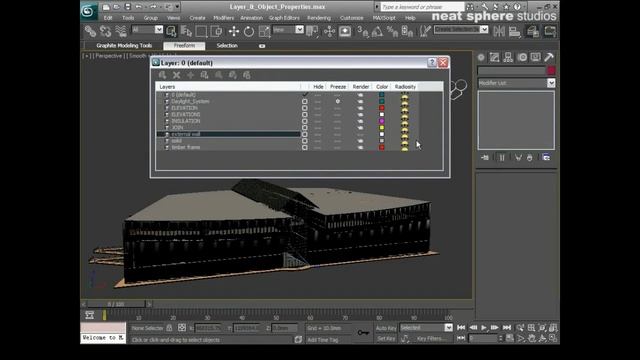Open the Display command panel tab
The image size is (640, 360).
click(x=536, y=58)
